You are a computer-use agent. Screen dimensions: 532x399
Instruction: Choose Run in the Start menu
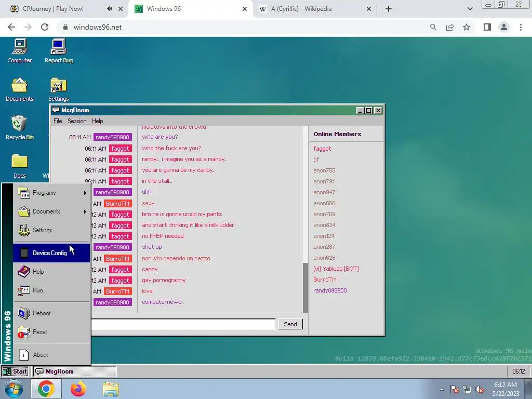pyautogui.click(x=51, y=290)
